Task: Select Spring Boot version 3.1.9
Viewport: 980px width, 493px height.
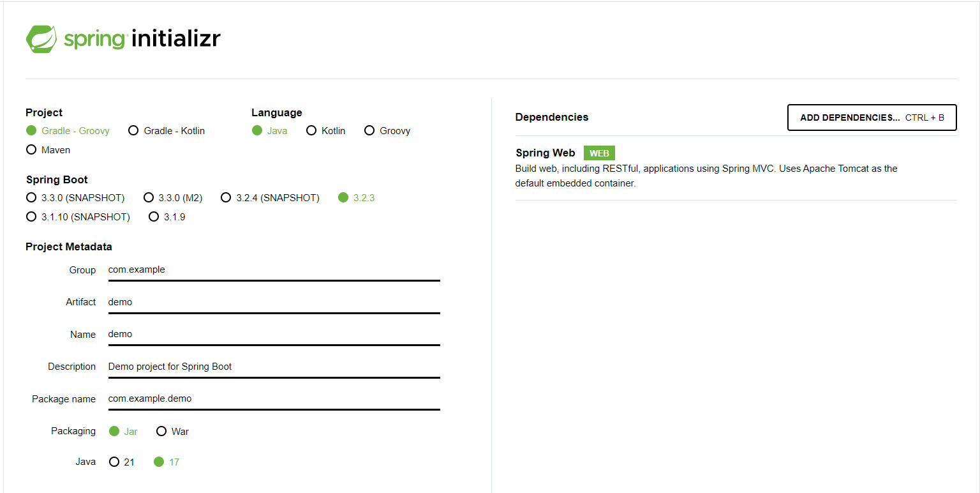Action: (154, 216)
